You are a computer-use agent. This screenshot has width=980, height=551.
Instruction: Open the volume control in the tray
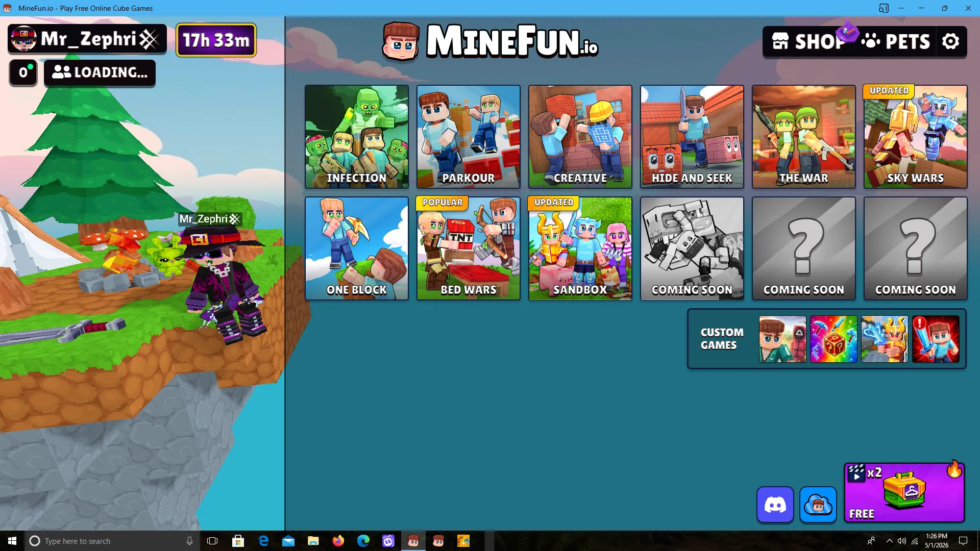(x=902, y=541)
